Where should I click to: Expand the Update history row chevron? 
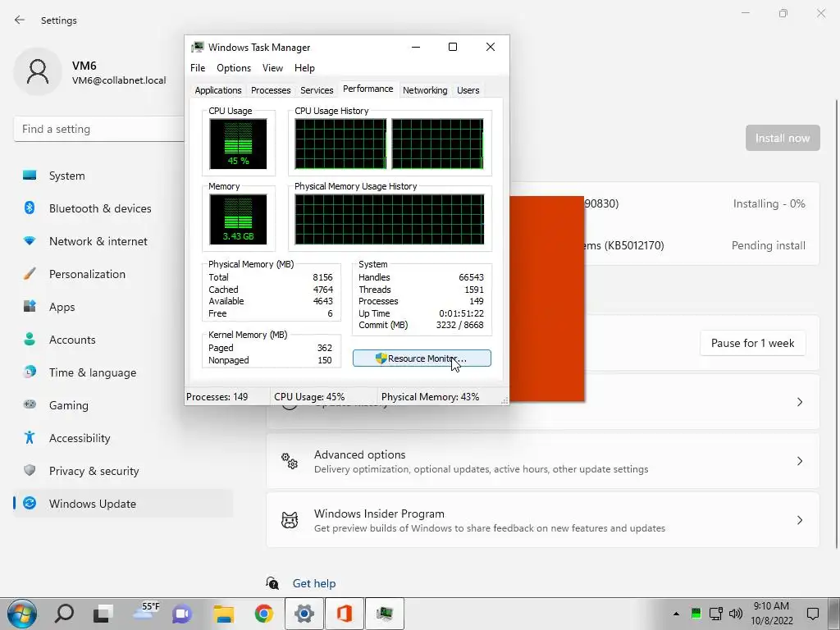click(x=800, y=402)
